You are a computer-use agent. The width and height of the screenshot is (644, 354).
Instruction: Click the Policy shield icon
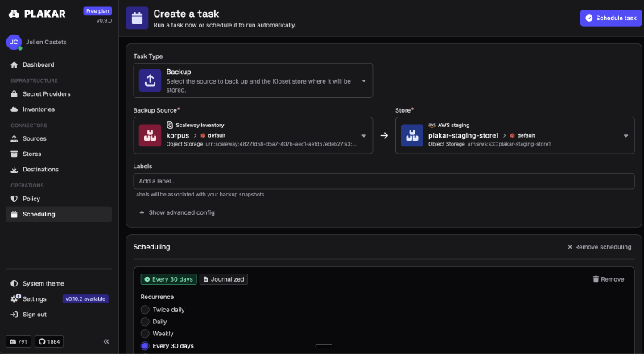tap(14, 199)
